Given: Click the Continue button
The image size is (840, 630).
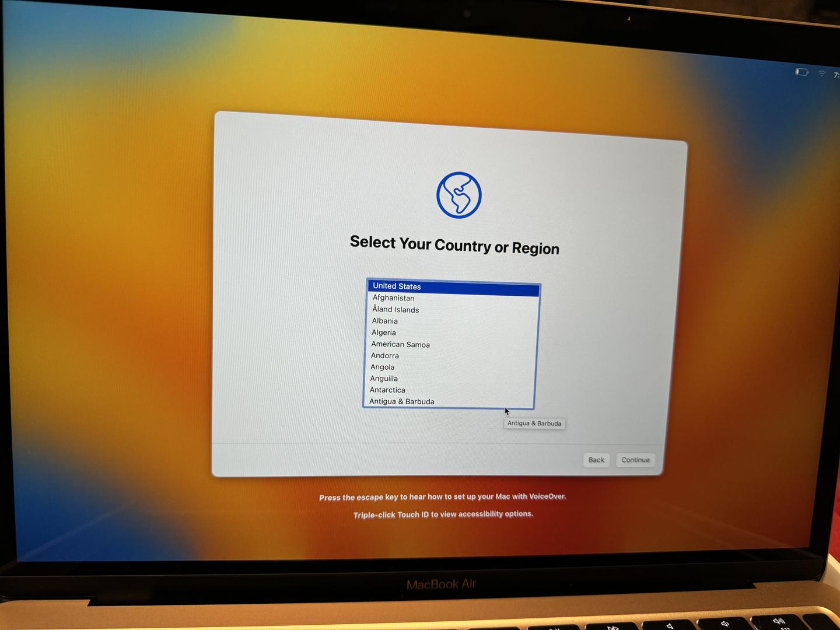Looking at the screenshot, I should point(635,460).
